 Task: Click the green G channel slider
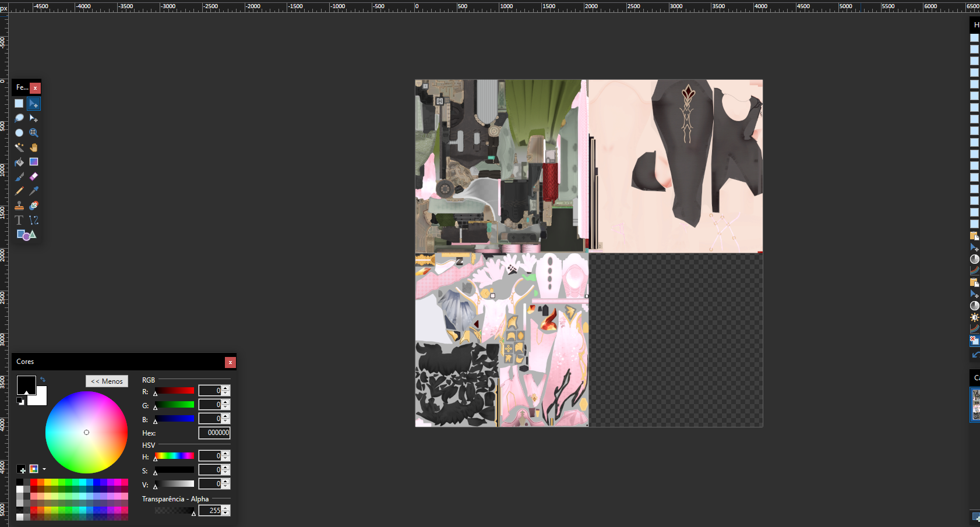pyautogui.click(x=174, y=405)
